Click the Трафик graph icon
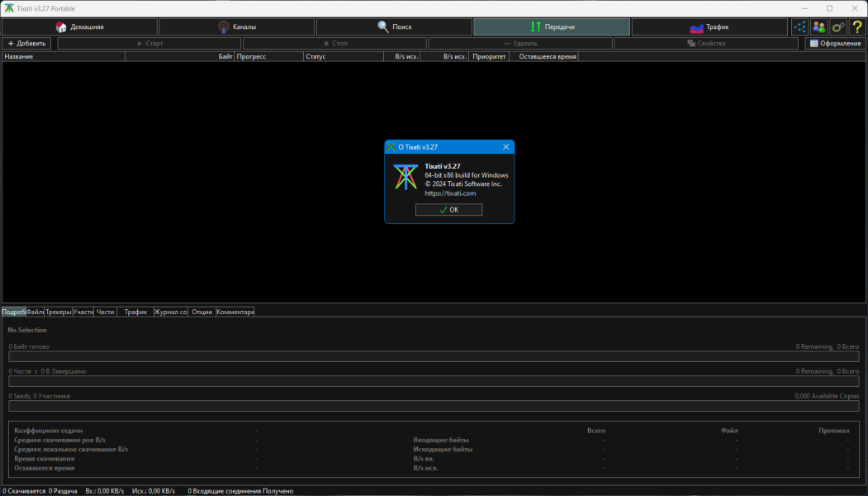 (697, 27)
